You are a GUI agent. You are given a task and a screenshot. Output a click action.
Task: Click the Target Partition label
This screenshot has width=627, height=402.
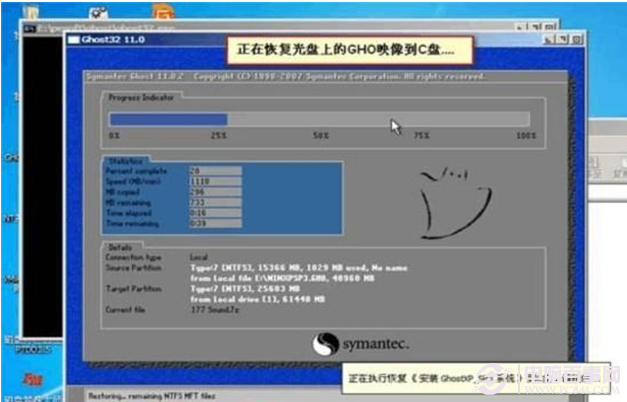[134, 288]
